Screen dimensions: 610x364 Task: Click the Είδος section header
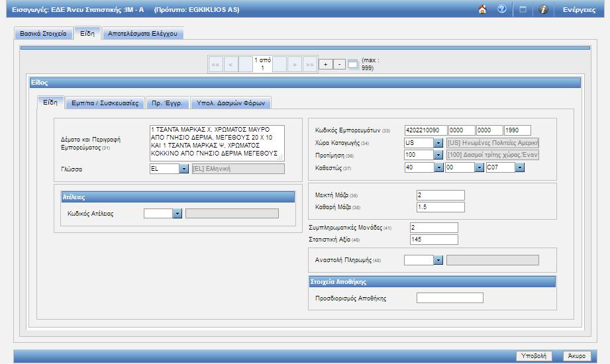click(305, 83)
